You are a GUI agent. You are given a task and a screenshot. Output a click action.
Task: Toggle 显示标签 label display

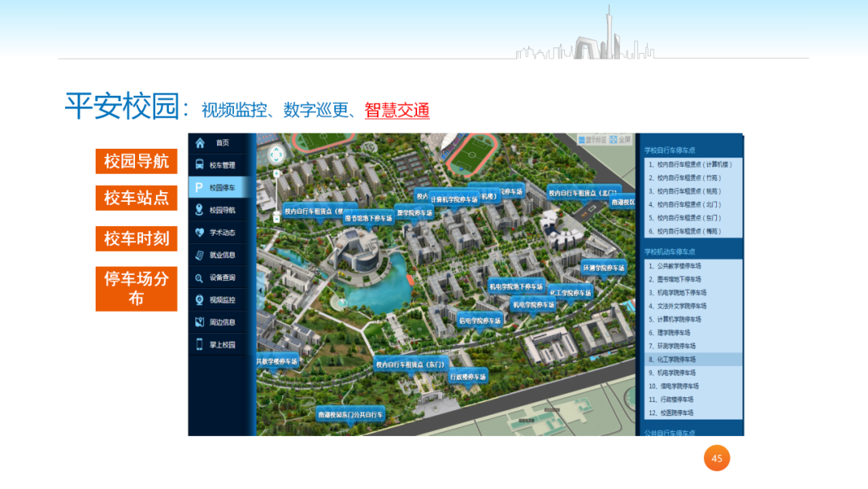(x=592, y=140)
